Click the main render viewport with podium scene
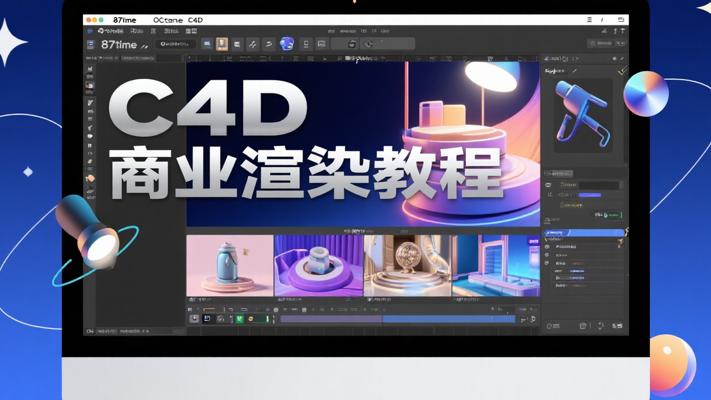711x400 pixels. (363, 144)
